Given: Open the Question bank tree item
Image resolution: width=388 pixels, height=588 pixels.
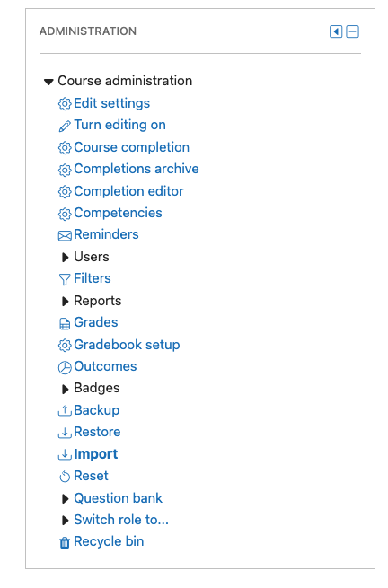Looking at the screenshot, I should tap(118, 498).
